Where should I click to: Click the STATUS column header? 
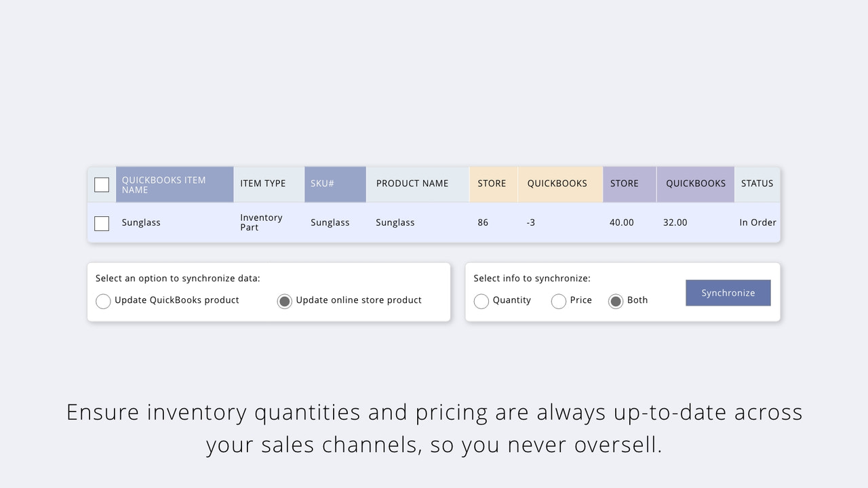(757, 184)
